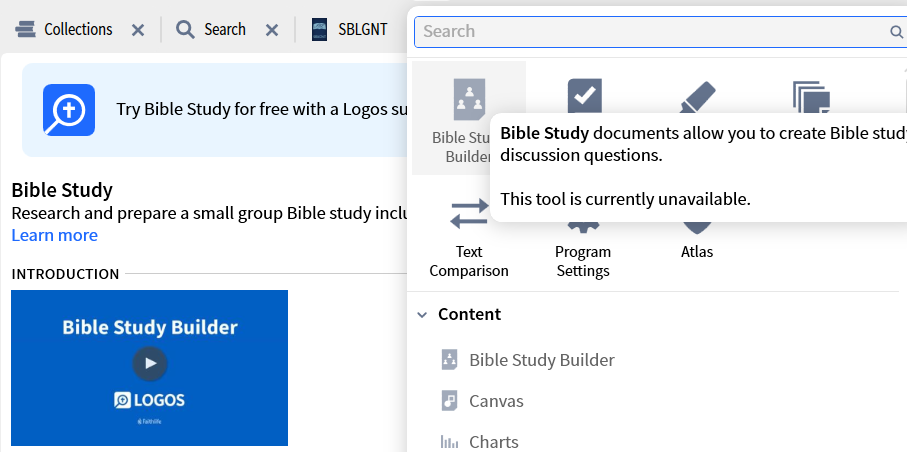Viewport: 907px width, 452px height.
Task: Click the Canvas list icon
Action: (x=449, y=400)
